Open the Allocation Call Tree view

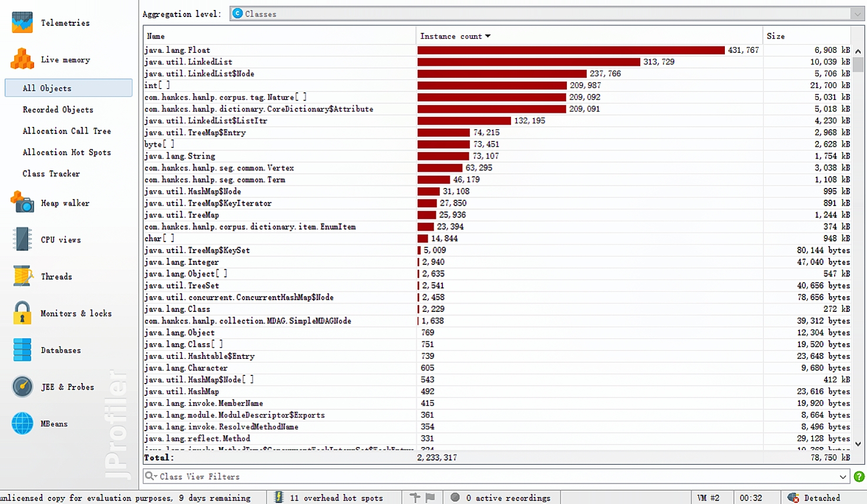pos(67,131)
